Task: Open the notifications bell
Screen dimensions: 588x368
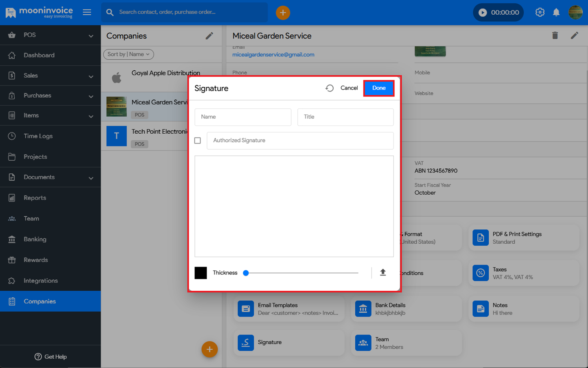Action: point(556,12)
